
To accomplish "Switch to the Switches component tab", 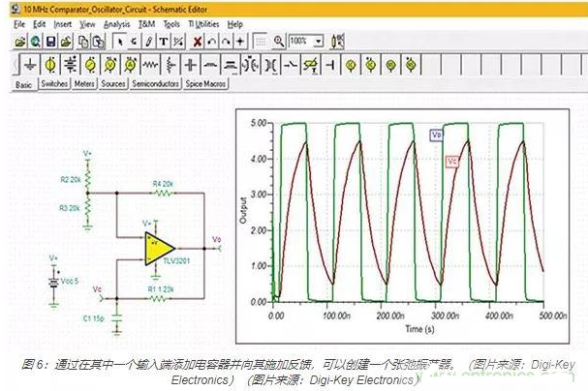I will coord(54,83).
